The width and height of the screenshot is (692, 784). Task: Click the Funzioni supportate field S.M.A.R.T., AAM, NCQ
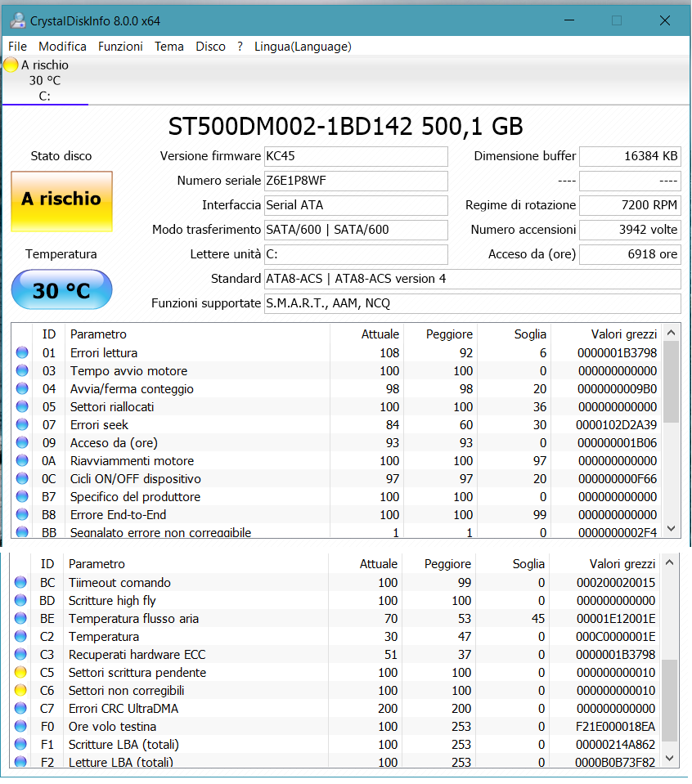click(472, 303)
